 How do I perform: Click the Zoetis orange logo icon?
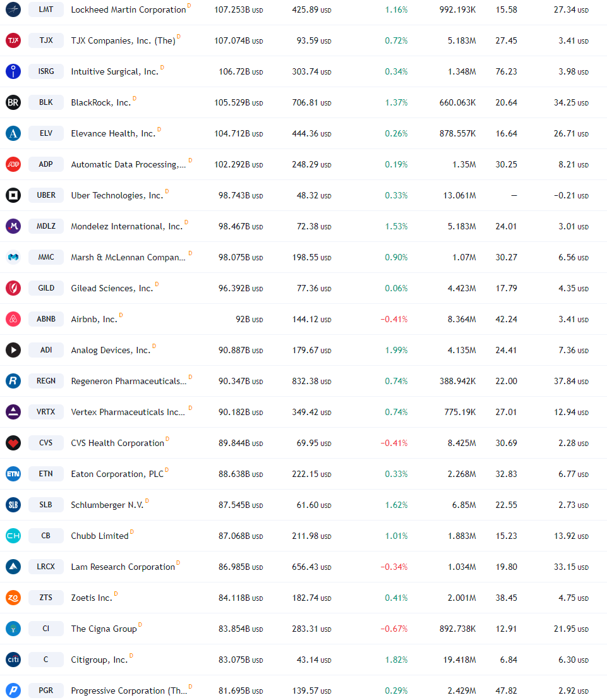click(x=13, y=597)
